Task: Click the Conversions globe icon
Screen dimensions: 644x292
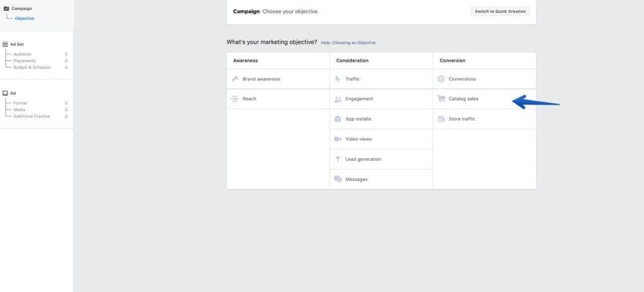Action: [x=441, y=79]
